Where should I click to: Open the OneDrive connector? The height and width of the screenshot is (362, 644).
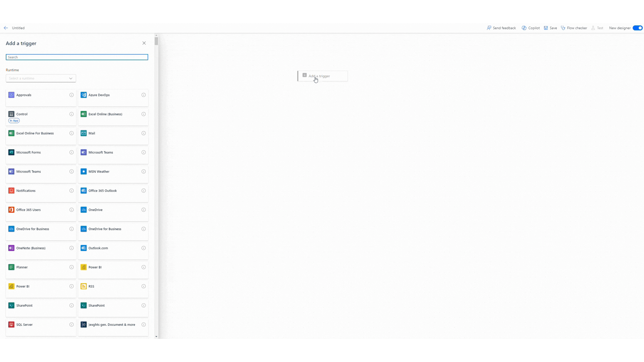pyautogui.click(x=113, y=213)
